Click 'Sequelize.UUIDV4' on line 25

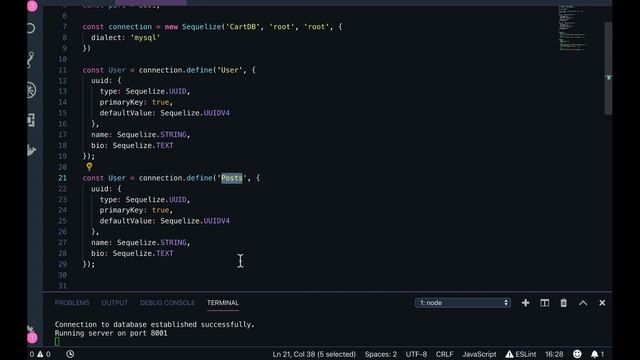click(x=195, y=221)
